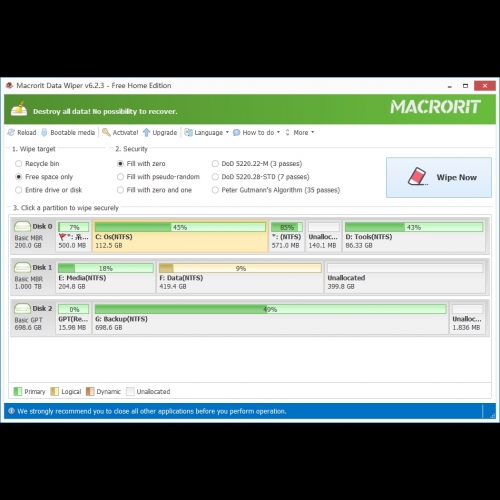This screenshot has width=500, height=500.
Task: Select the C: Os(NTFS) partition
Action: [x=180, y=236]
